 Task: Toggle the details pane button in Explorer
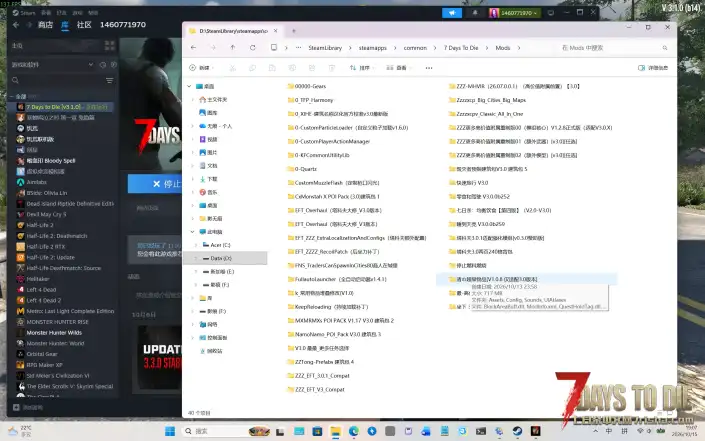[x=653, y=68]
